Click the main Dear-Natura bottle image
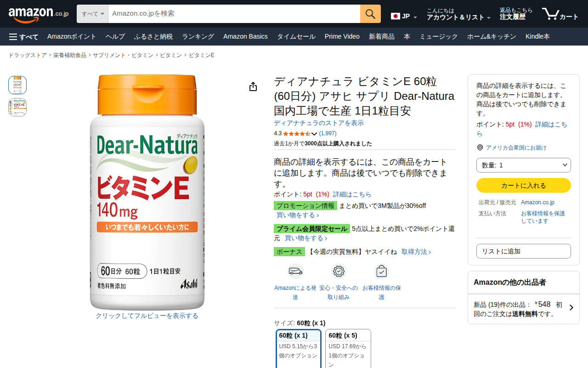588x368 pixels. (147, 192)
